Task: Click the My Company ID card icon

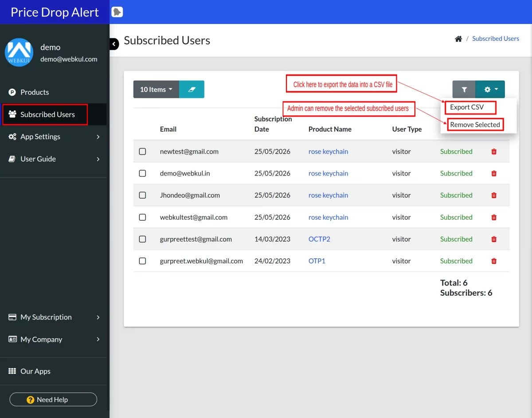Action: tap(12, 339)
